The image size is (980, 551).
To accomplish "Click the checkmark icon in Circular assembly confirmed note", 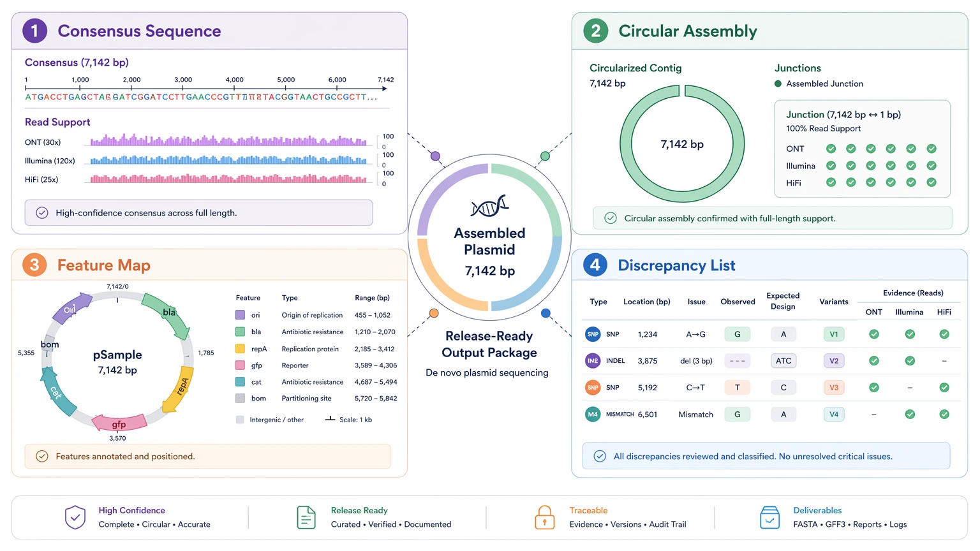I will point(611,218).
